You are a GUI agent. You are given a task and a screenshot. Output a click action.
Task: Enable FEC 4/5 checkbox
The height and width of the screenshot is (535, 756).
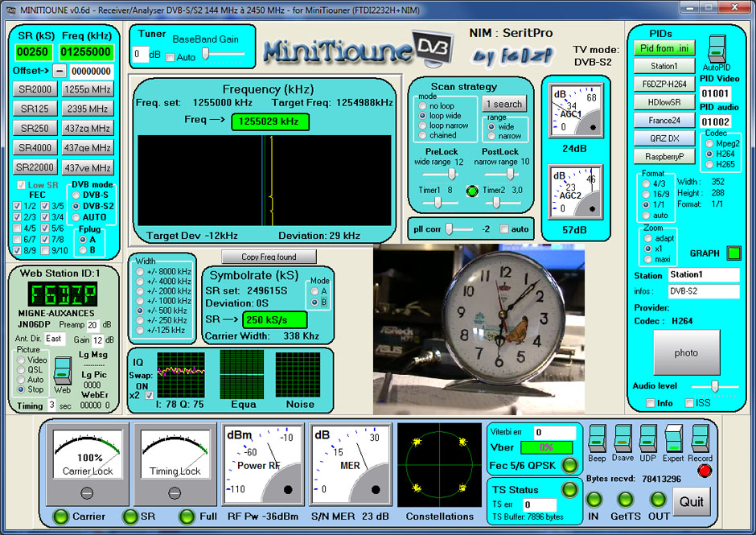coord(18,228)
